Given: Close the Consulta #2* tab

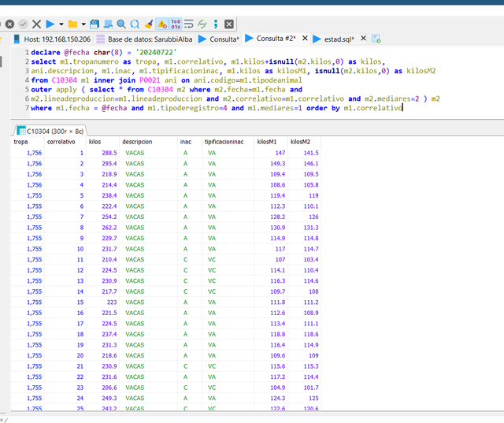Looking at the screenshot, I should [305, 39].
